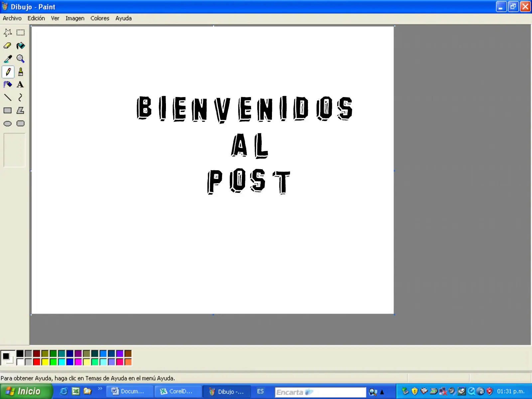Launch Excel from the quick launch bar
The width and height of the screenshot is (532, 399).
tap(76, 391)
